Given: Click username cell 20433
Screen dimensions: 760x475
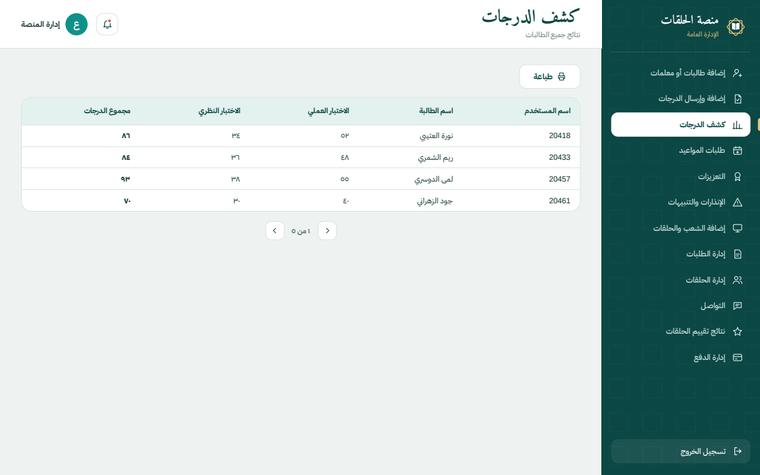Looking at the screenshot, I should click(559, 158).
